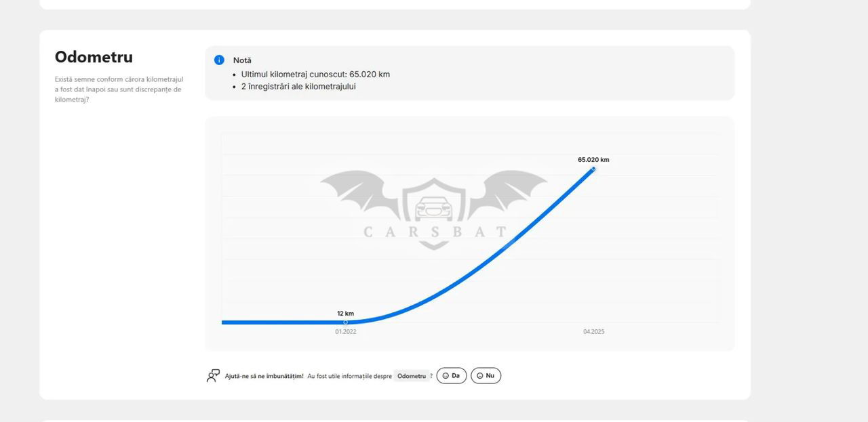This screenshot has height=422, width=868.
Task: Select the 65.020 km data point
Action: (593, 169)
